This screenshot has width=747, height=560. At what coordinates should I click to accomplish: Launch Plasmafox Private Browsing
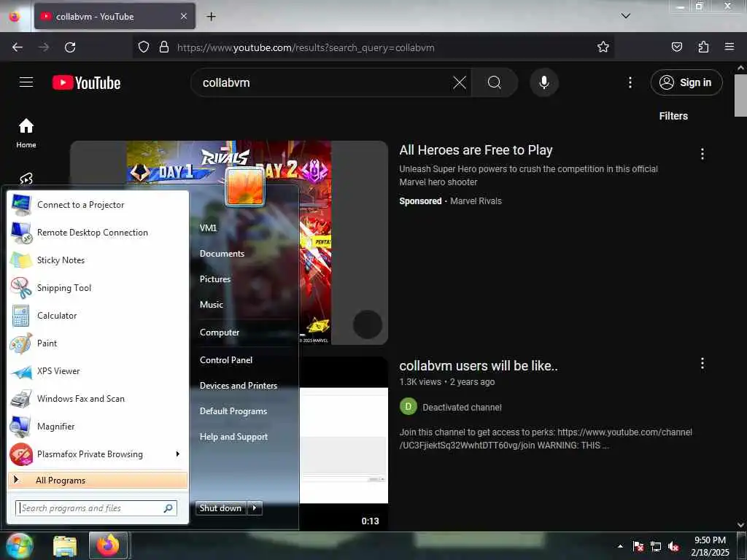pos(90,454)
